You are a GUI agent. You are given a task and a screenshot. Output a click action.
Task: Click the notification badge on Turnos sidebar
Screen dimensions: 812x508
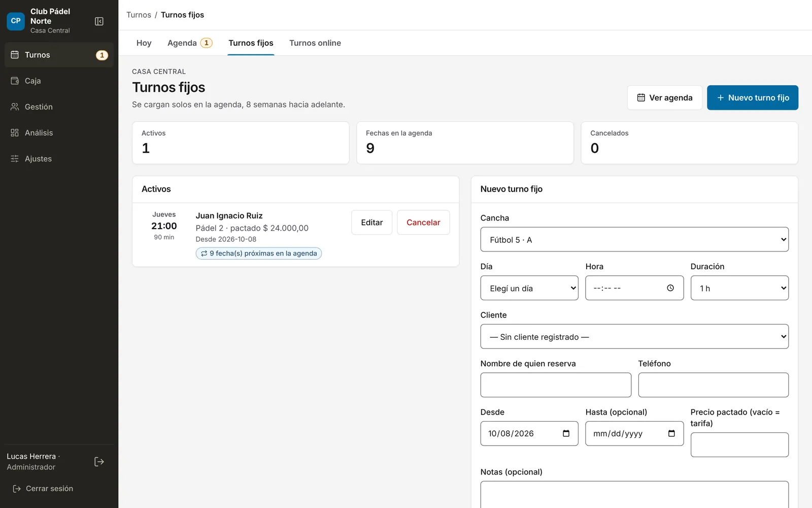point(102,55)
